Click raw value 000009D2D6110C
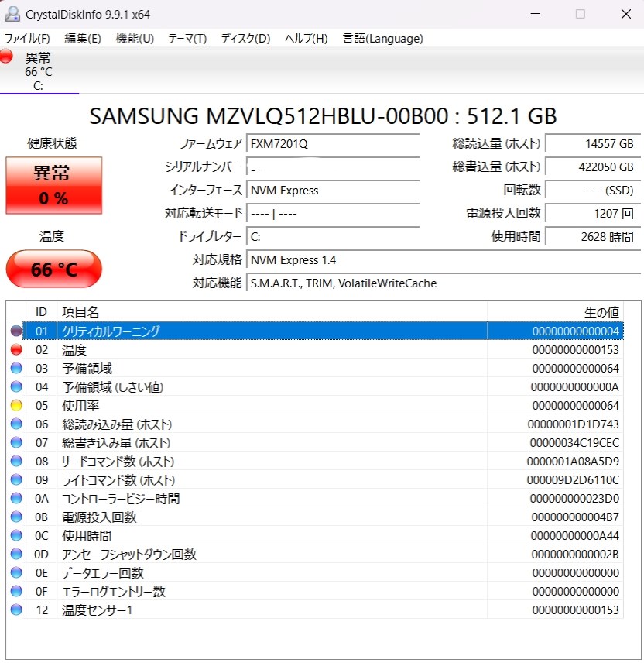The image size is (644, 663). coord(573,480)
